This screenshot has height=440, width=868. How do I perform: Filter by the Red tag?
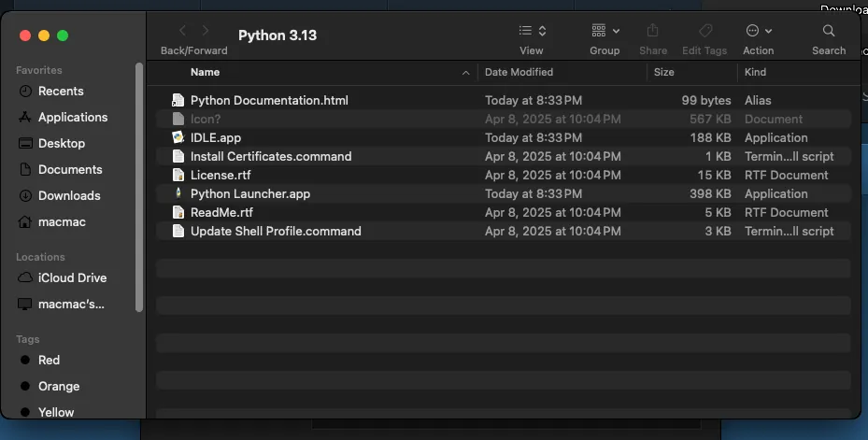(49, 360)
